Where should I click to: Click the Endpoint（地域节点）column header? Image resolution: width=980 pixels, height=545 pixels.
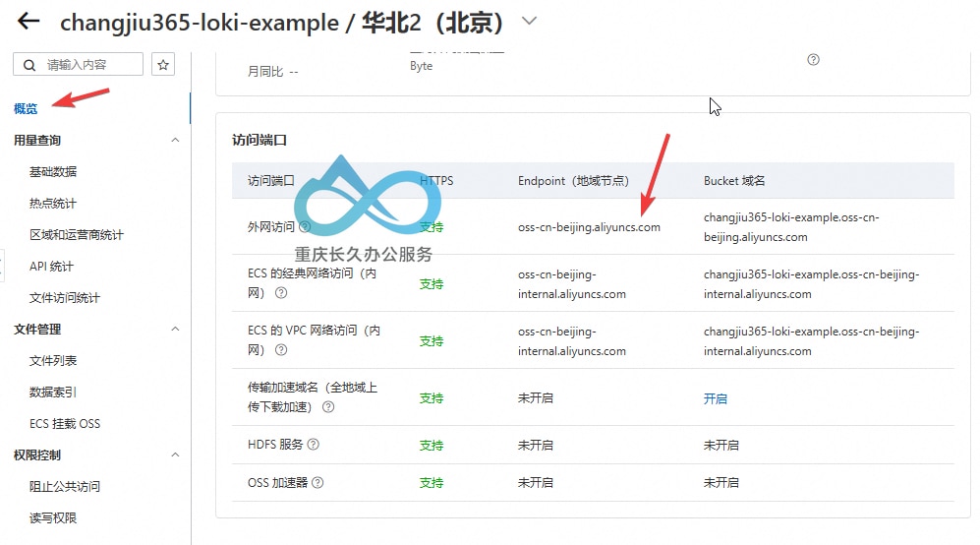coord(573,181)
